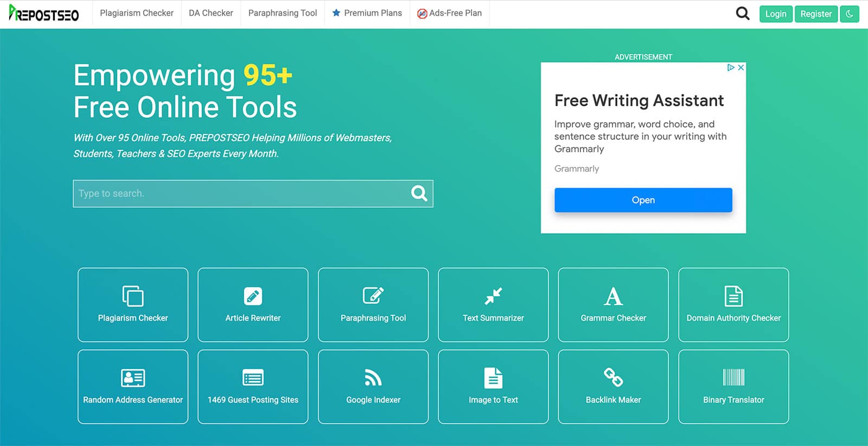Toggle dark mode moon button
This screenshot has height=446, width=868.
click(850, 14)
